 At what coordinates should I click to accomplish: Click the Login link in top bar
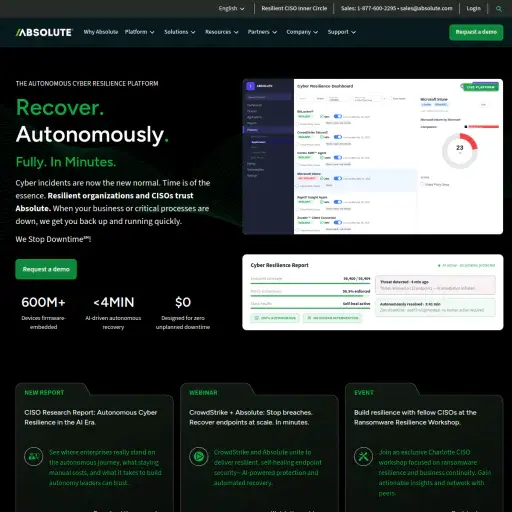(x=473, y=9)
